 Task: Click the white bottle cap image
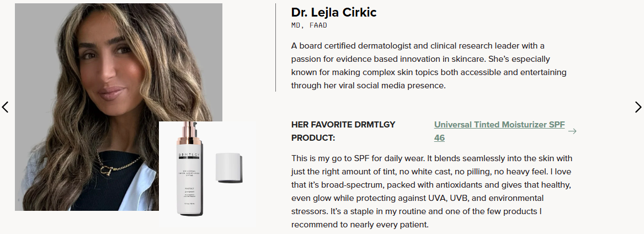(228, 168)
